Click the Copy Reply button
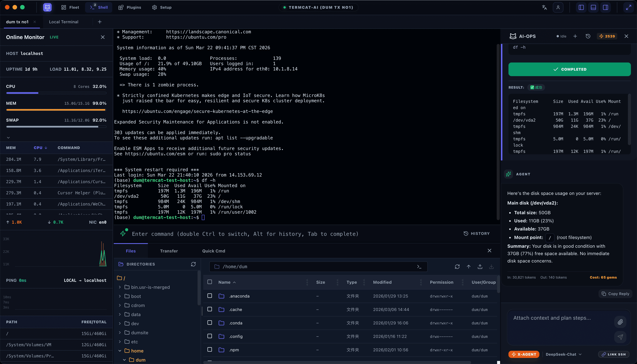Viewport: 637px width, 364px height. [615, 294]
